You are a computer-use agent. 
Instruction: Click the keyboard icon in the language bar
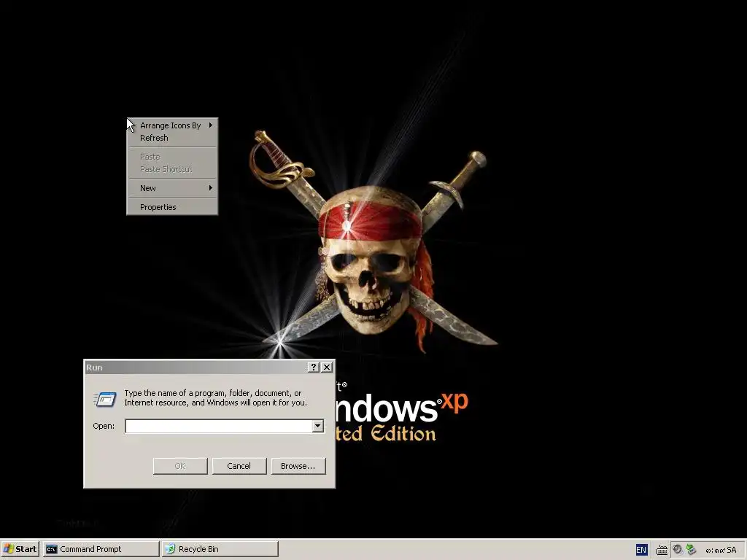(662, 550)
